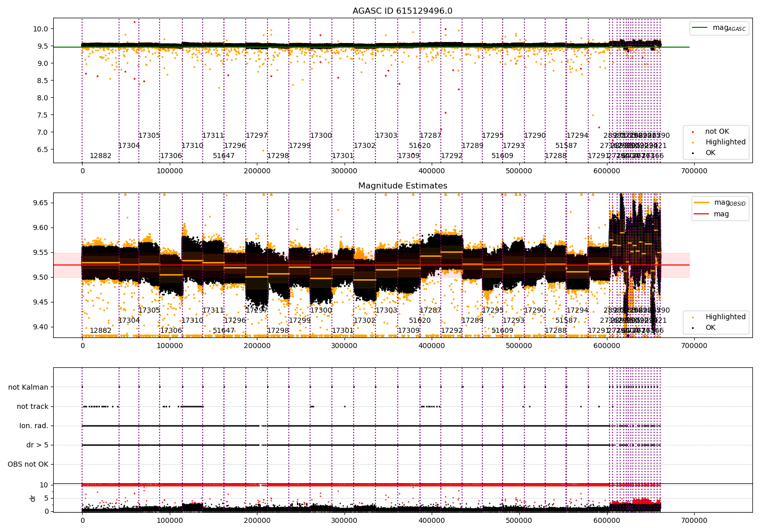The width and height of the screenshot is (760, 532).
Task: Click x-axis tick 300000 below the bottom plot
Action: coord(345,521)
